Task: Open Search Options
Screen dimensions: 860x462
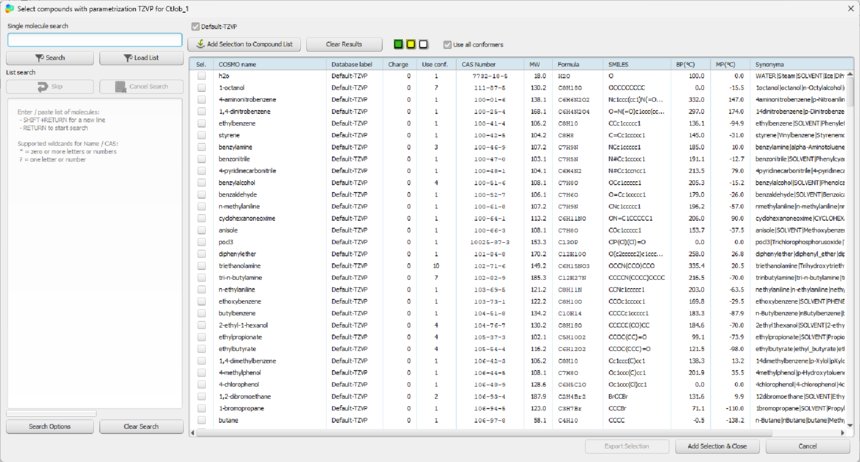Action: click(50, 426)
